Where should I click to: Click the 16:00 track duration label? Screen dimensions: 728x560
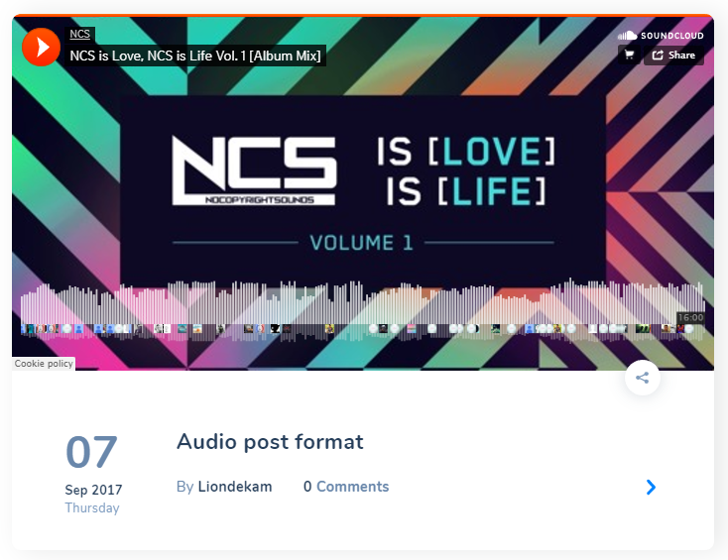[x=690, y=317]
